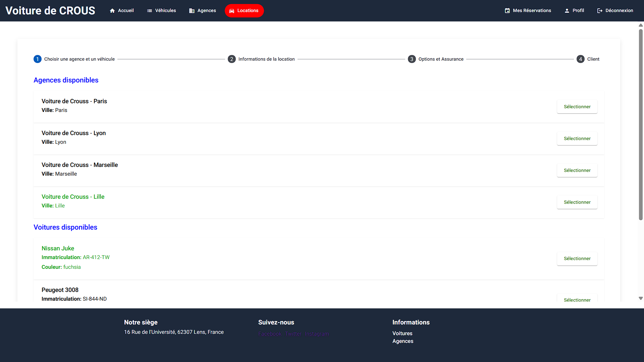644x362 pixels.
Task: Click the building icon beside Agences
Action: [x=192, y=11]
